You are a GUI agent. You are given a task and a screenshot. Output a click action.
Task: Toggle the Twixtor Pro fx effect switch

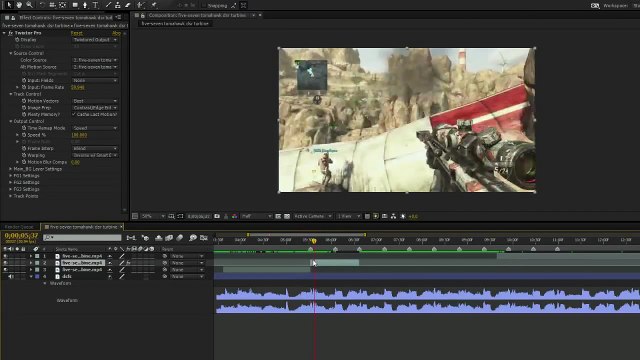tap(11, 33)
